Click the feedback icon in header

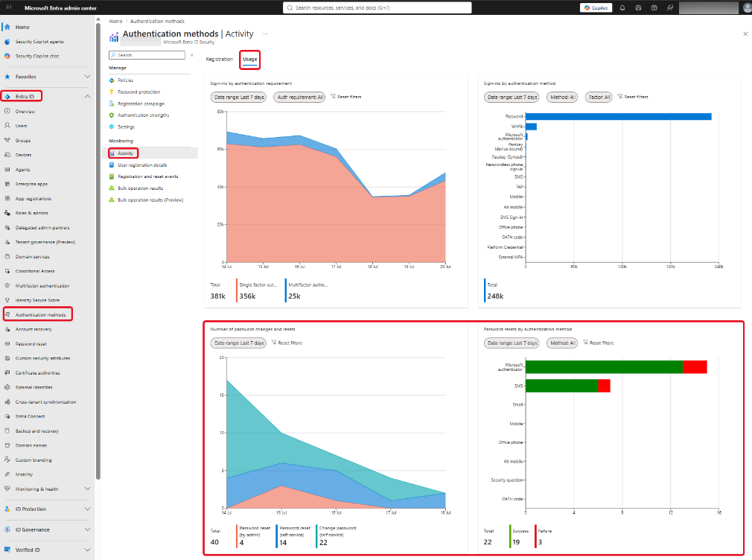pyautogui.click(x=670, y=7)
